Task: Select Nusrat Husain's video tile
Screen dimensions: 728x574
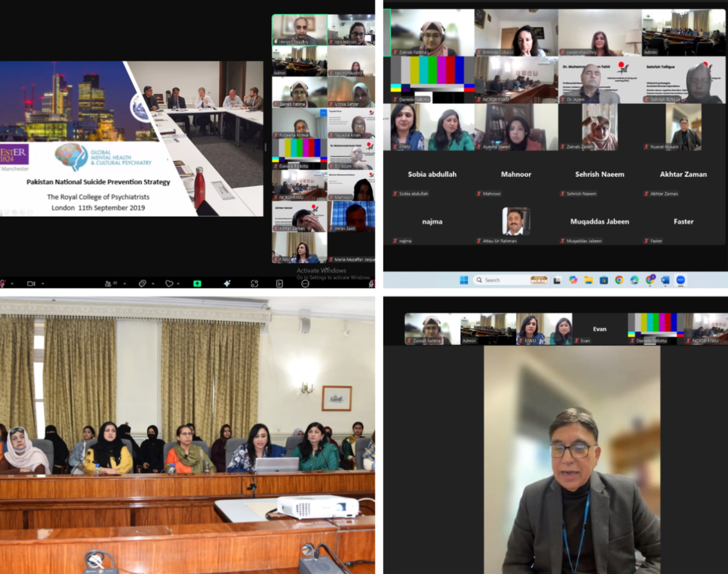Action: point(684,127)
